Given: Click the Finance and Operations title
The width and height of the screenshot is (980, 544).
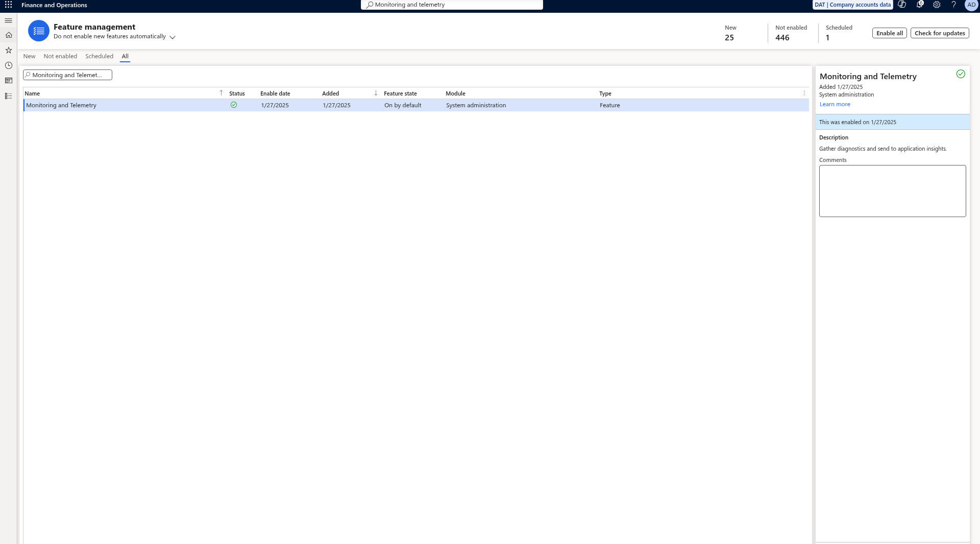Looking at the screenshot, I should (x=54, y=5).
